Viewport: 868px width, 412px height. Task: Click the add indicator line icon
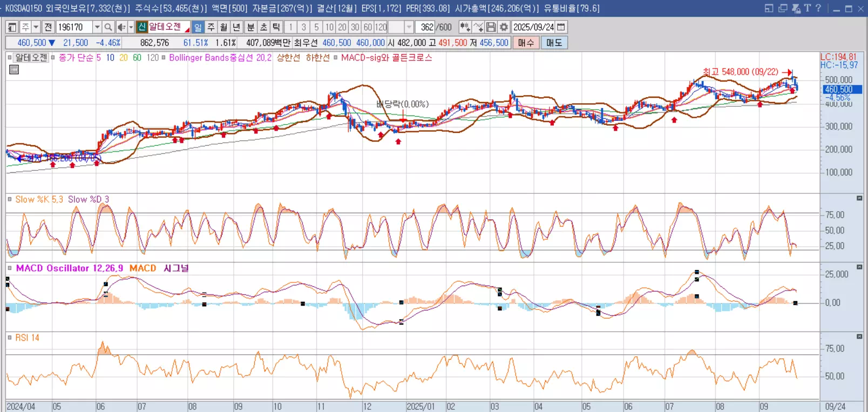478,27
